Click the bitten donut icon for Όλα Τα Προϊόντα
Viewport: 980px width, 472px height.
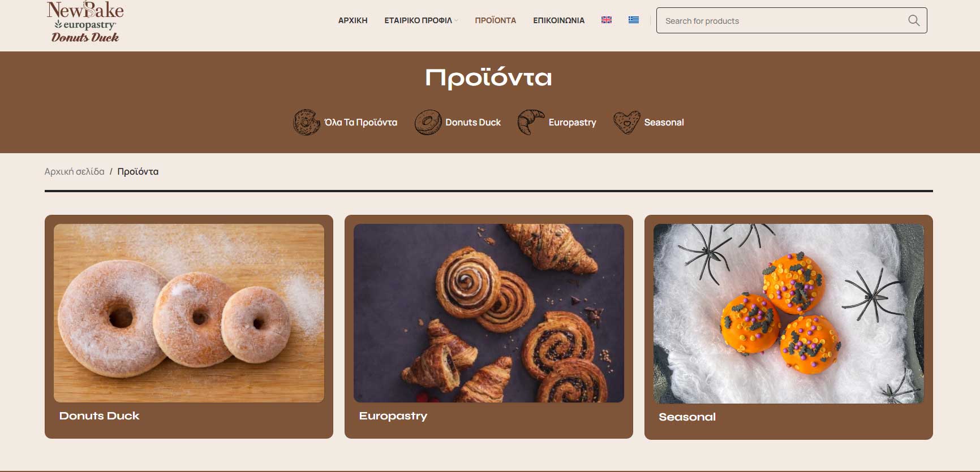pyautogui.click(x=306, y=122)
